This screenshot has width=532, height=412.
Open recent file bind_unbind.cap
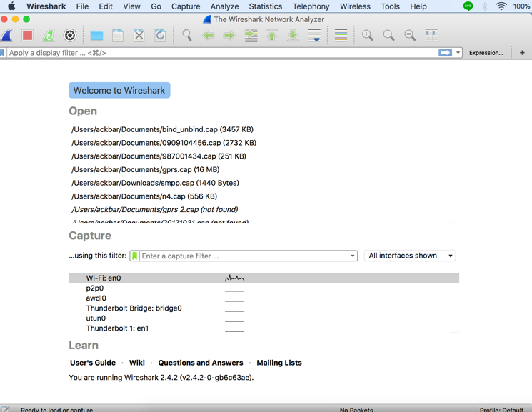(x=162, y=129)
